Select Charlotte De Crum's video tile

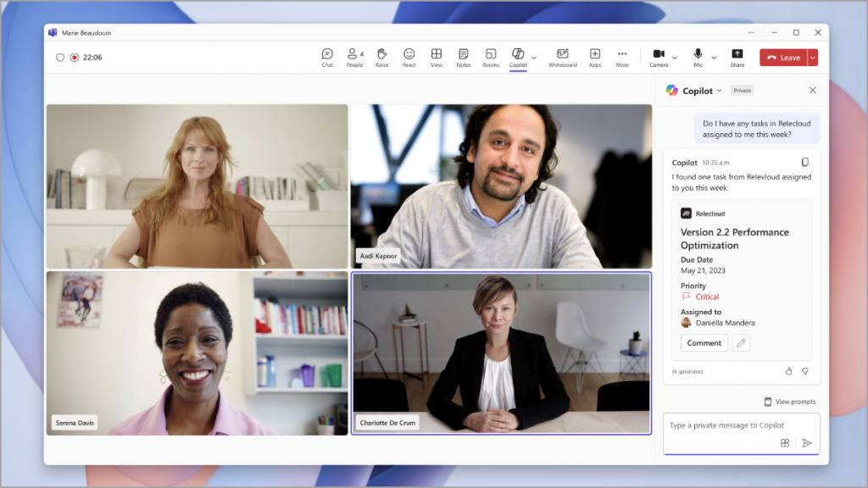(x=502, y=353)
